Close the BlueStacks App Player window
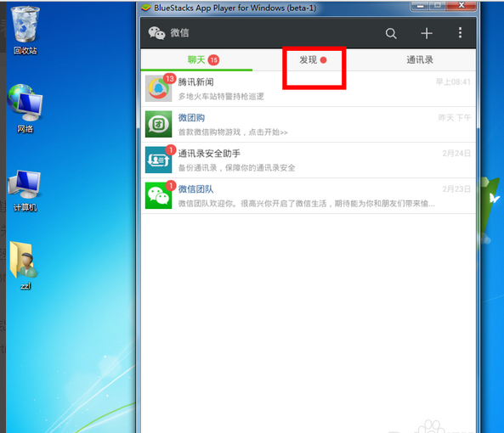 coord(462,5)
